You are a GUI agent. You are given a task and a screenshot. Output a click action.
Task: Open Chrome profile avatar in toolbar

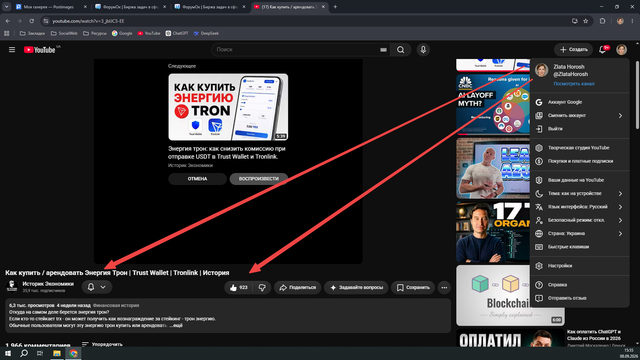click(x=620, y=21)
